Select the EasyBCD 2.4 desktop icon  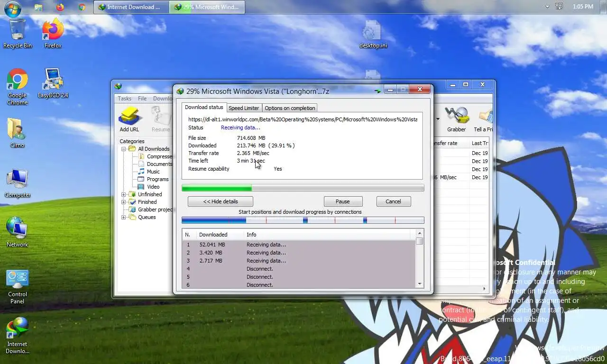pyautogui.click(x=53, y=83)
